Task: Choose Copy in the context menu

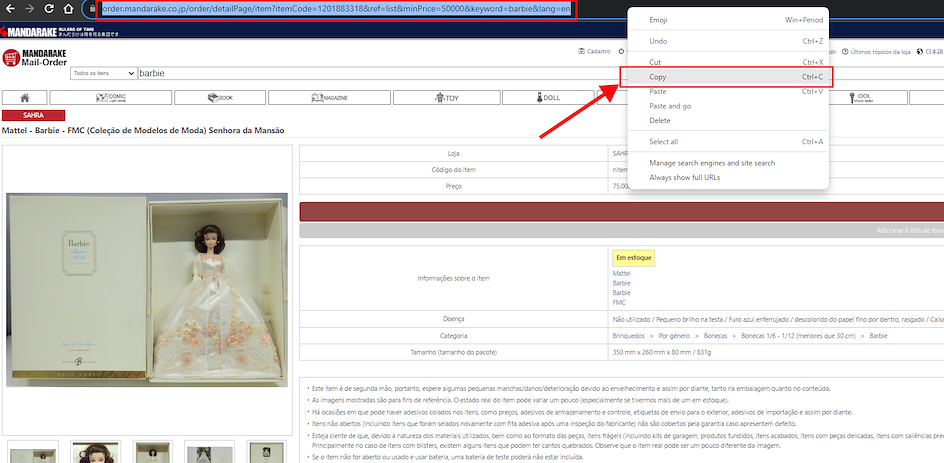Action: 728,77
